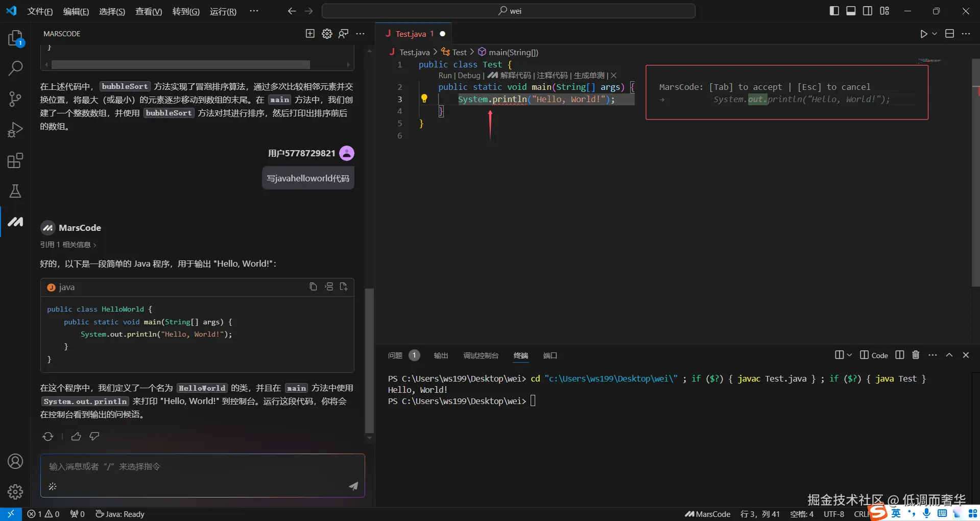Click the copy code icon in the java block
Screen dimensions: 980x521
[313, 287]
